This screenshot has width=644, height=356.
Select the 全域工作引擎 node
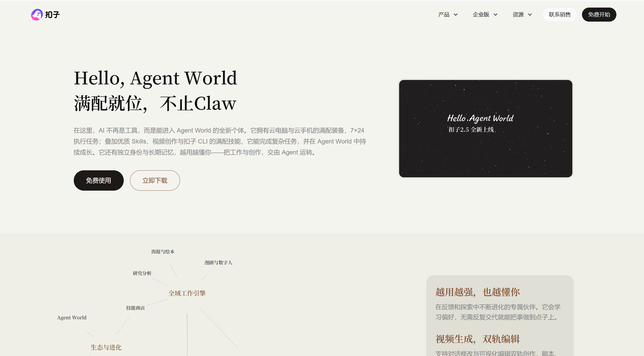187,293
